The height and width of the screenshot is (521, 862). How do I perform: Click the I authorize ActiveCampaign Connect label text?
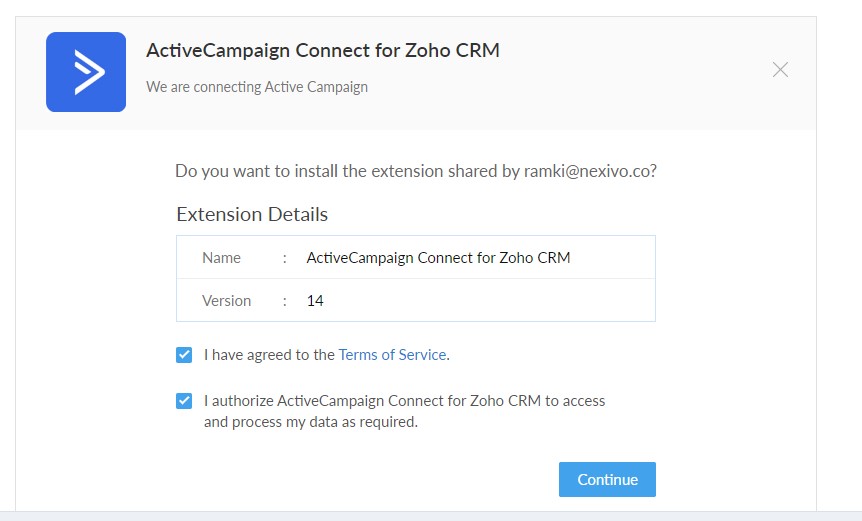(x=404, y=401)
